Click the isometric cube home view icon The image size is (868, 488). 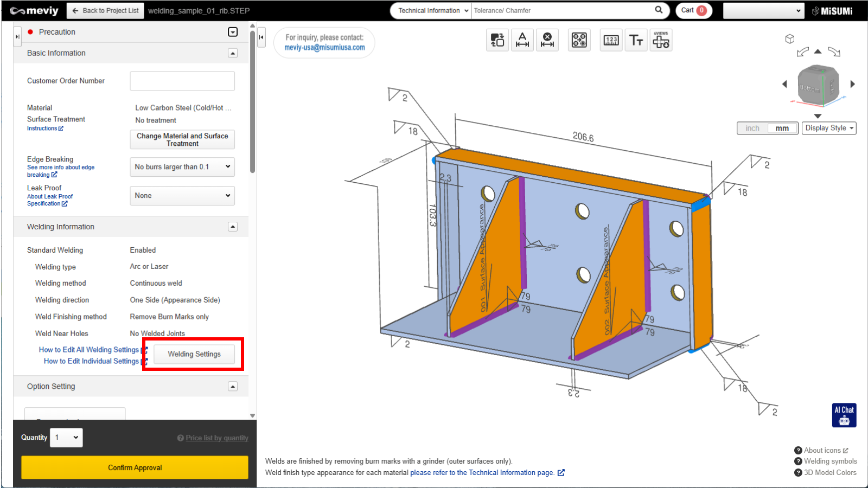coord(790,38)
